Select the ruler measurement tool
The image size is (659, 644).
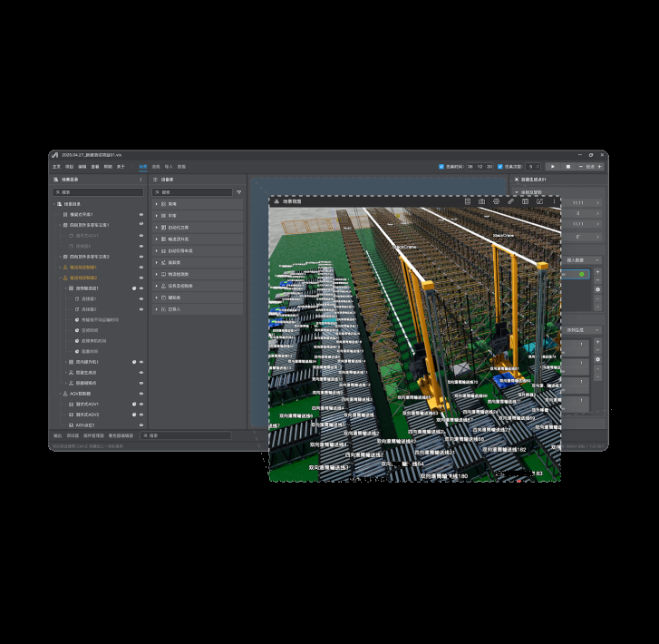510,201
